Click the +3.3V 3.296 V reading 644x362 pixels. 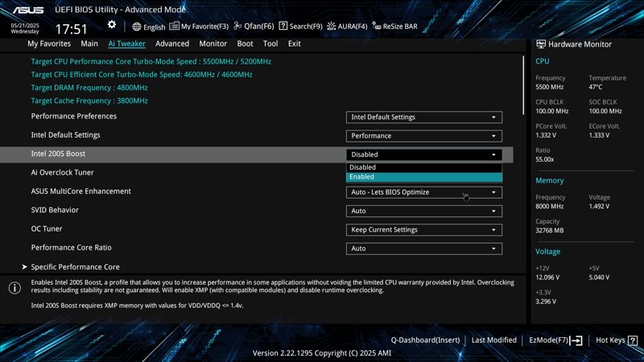(546, 302)
